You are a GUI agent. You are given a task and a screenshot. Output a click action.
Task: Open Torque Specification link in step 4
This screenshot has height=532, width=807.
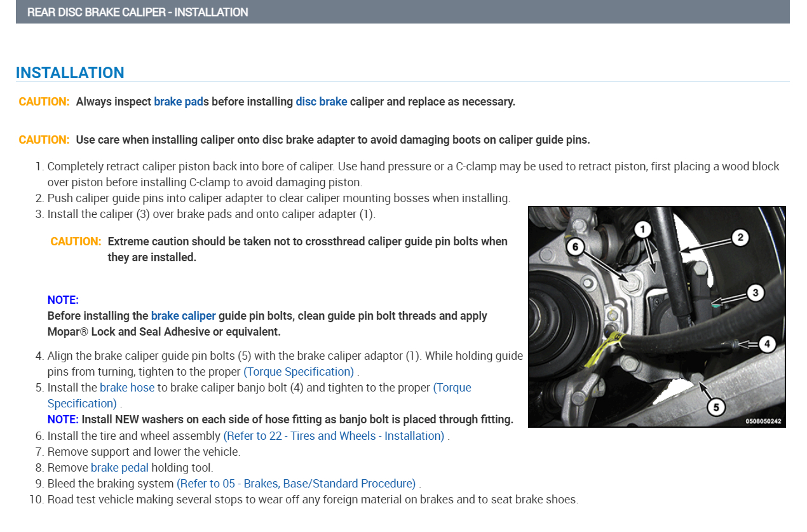[x=299, y=372]
